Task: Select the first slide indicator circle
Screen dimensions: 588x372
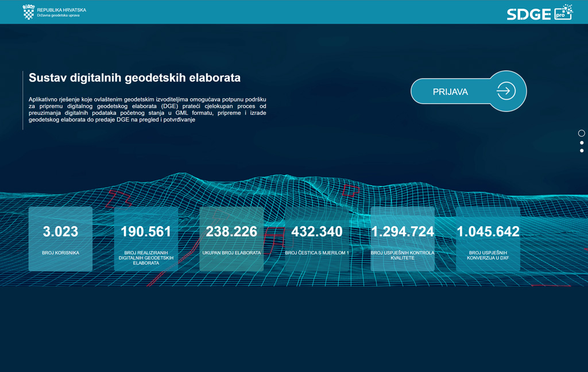Action: [581, 133]
